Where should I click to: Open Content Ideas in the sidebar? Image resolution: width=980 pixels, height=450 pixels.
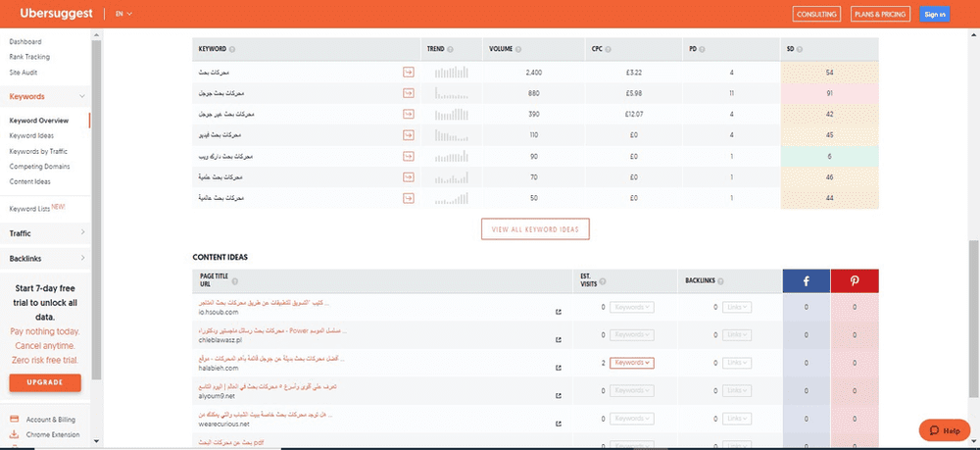pyautogui.click(x=30, y=182)
